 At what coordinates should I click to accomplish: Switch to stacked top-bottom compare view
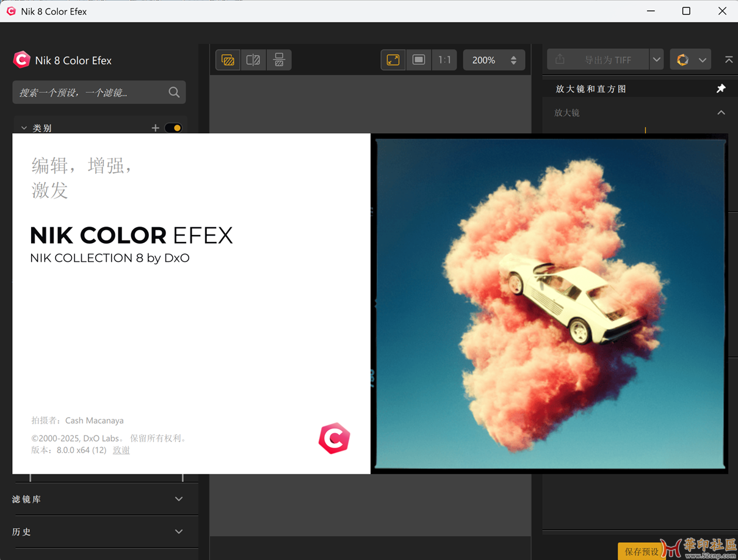pos(279,60)
